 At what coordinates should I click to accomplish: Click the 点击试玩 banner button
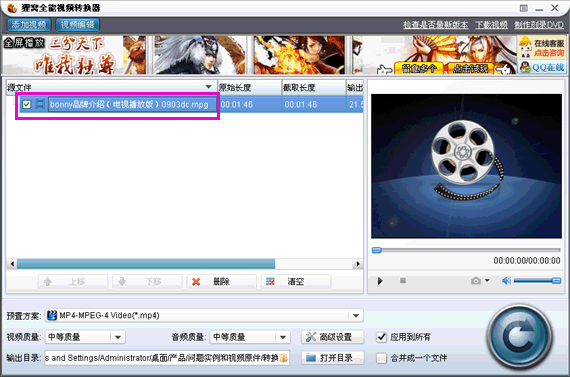point(470,68)
